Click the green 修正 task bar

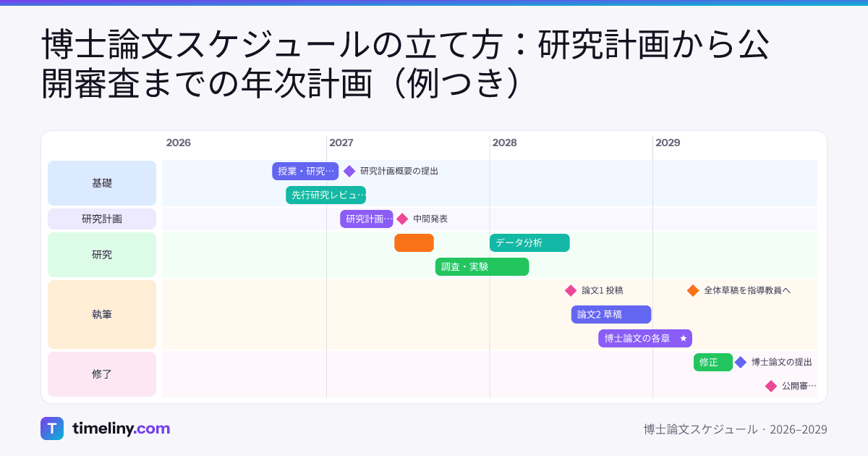click(713, 362)
